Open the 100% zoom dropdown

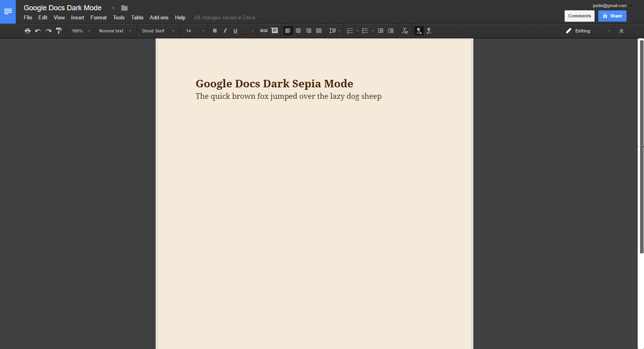pos(81,31)
